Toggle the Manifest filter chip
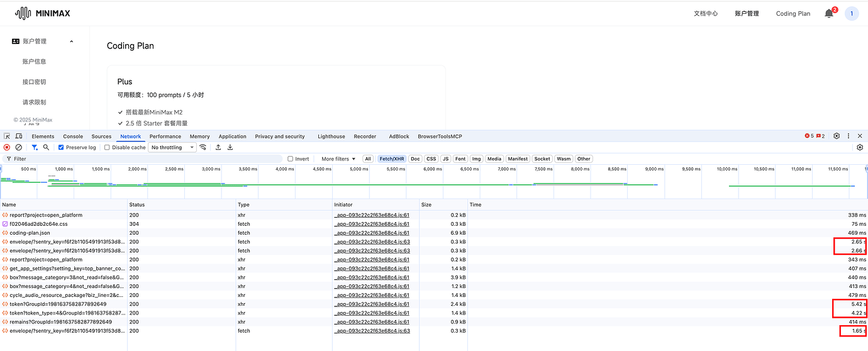Screen dimensions: 868x351 tap(518, 159)
